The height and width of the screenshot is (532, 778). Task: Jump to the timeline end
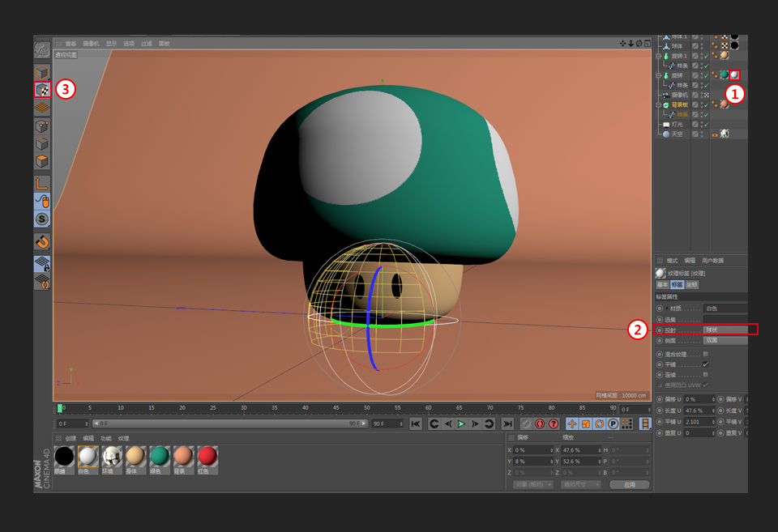(507, 423)
